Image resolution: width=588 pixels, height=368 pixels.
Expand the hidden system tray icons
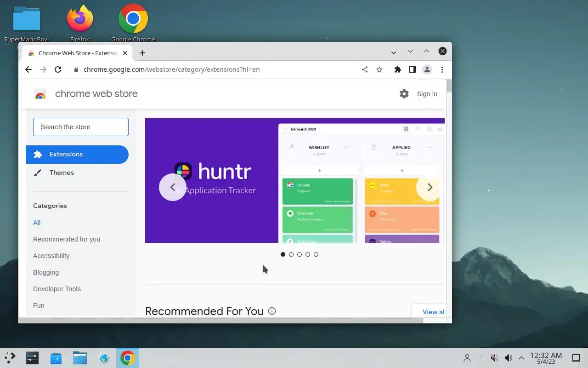(x=521, y=358)
